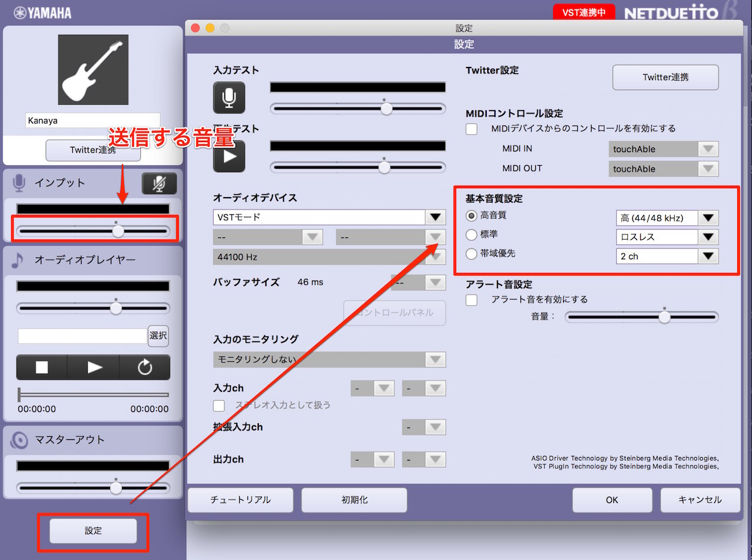The image size is (752, 560).
Task: Click the music note icon beside オーディオプレイヤー
Action: point(18,259)
